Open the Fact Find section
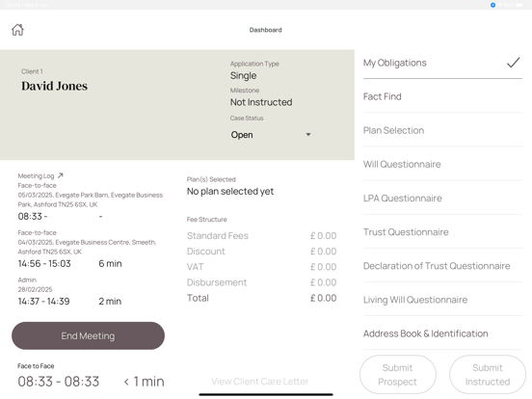The width and height of the screenshot is (532, 399). point(442,96)
